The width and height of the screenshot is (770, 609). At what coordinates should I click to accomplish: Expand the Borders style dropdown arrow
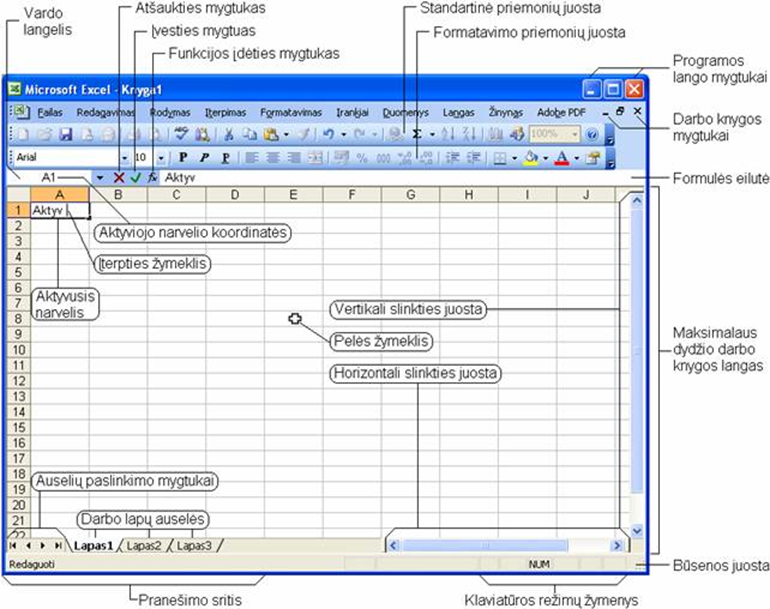(x=514, y=158)
